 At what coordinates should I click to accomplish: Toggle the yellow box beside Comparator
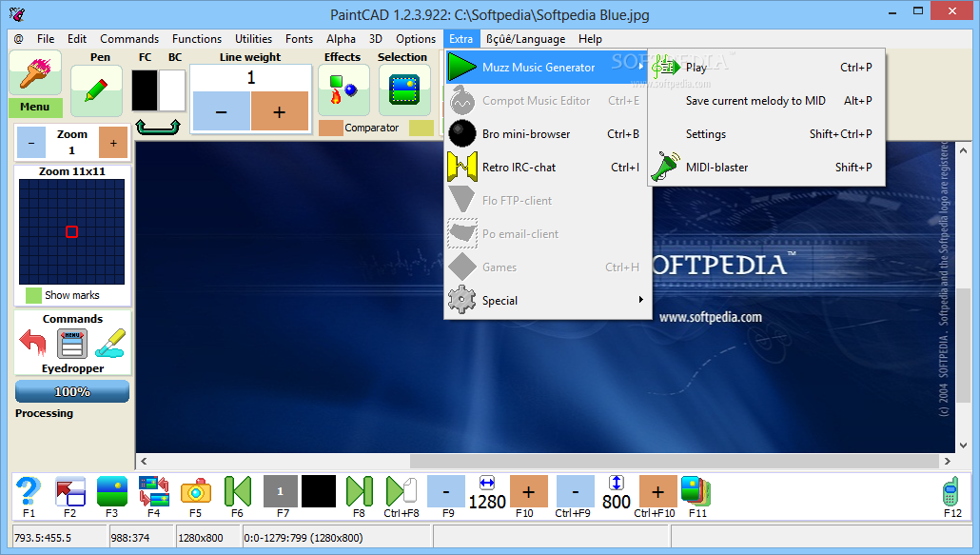(x=421, y=128)
